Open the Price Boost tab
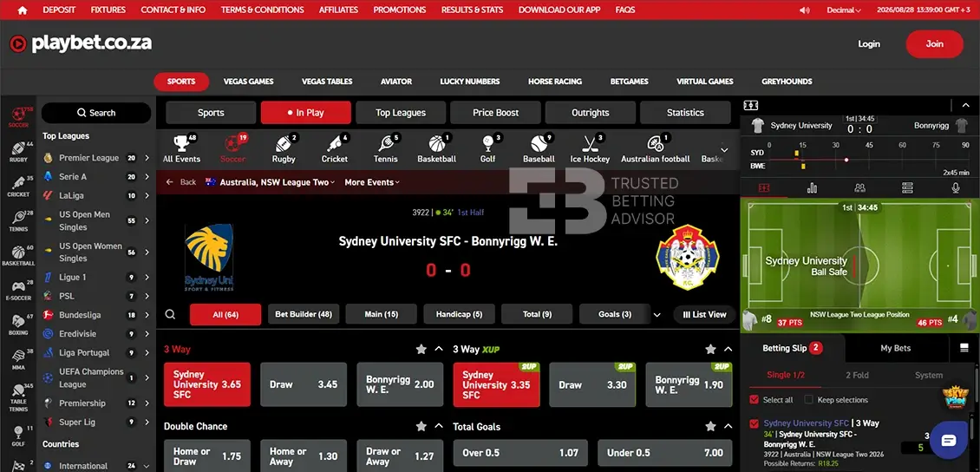The height and width of the screenshot is (472, 980). tap(495, 113)
